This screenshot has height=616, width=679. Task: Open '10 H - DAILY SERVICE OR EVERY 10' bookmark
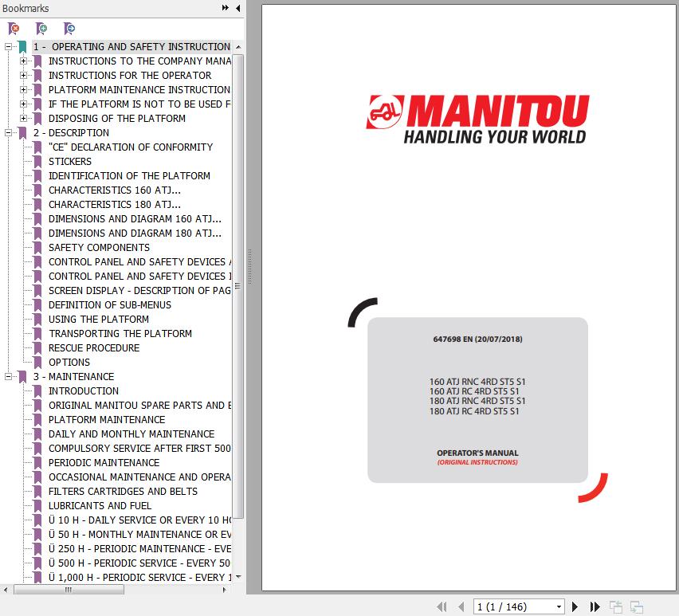[139, 520]
